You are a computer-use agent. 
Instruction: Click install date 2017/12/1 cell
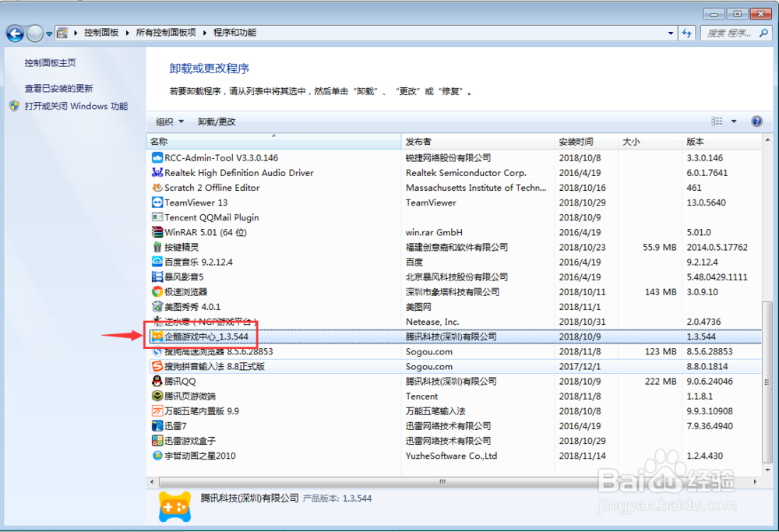coord(580,367)
